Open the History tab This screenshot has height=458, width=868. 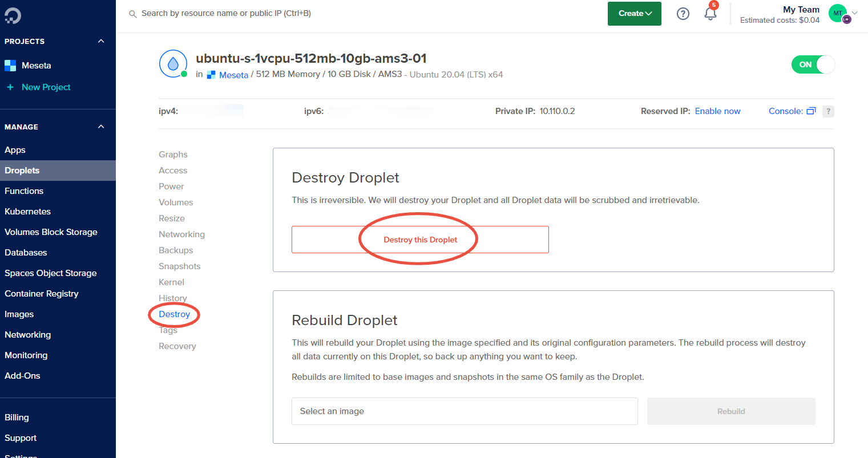pyautogui.click(x=173, y=298)
